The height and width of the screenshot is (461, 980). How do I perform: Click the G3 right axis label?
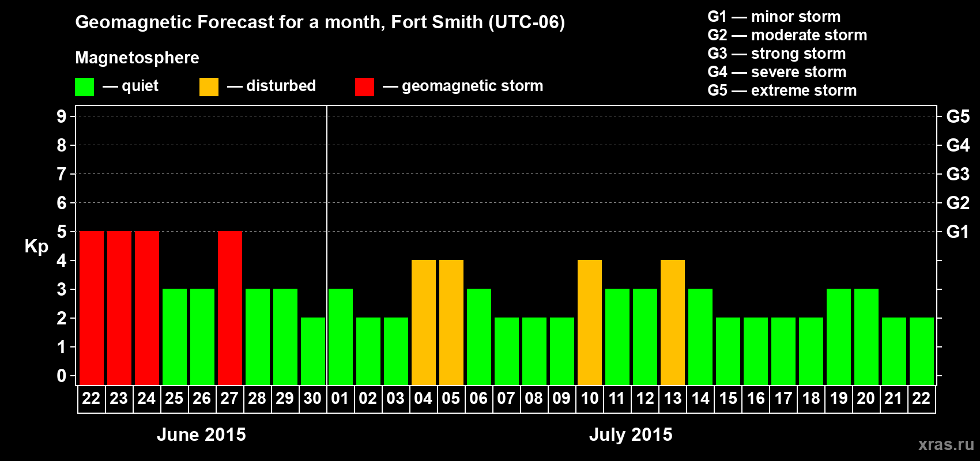pyautogui.click(x=958, y=174)
